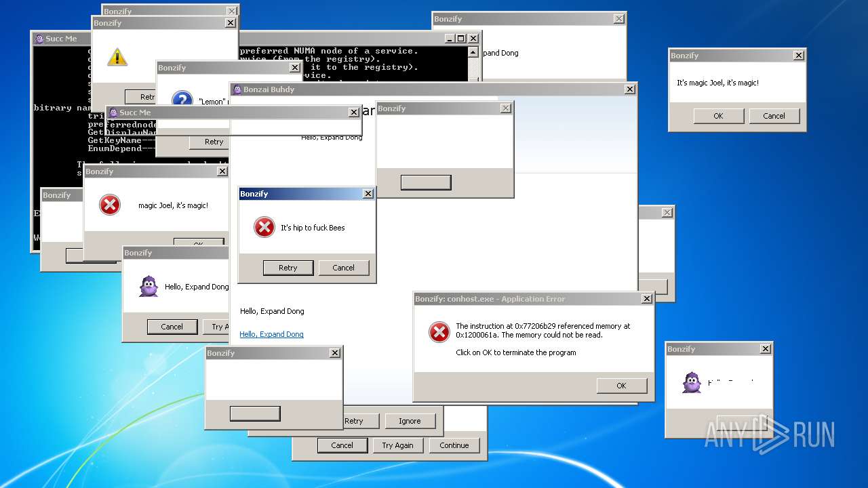
Task: Click Retry in the active Bonzify error dialog
Action: [288, 268]
